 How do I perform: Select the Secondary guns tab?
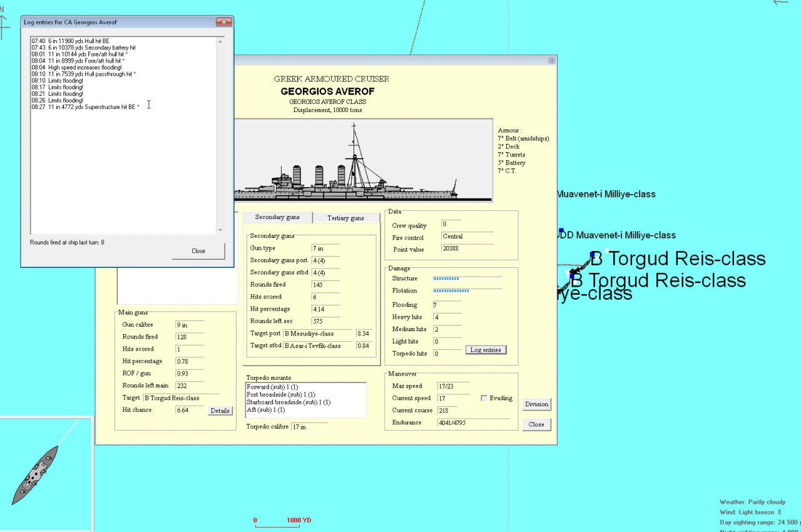coord(277,217)
